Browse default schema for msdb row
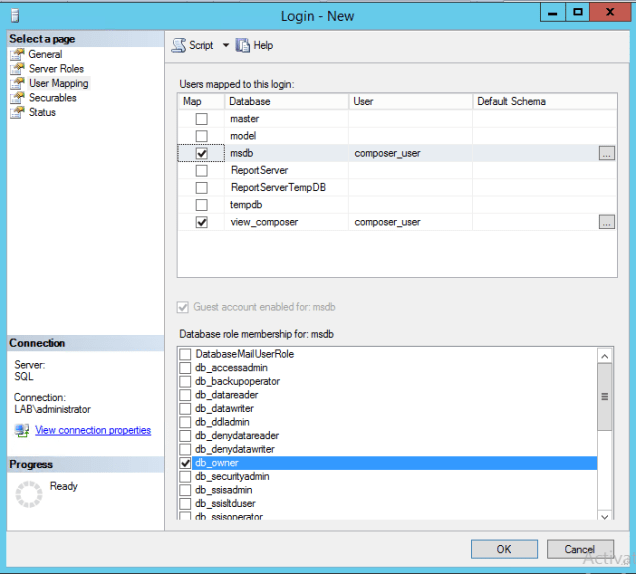Screen dimensions: 636x574 pos(606,153)
